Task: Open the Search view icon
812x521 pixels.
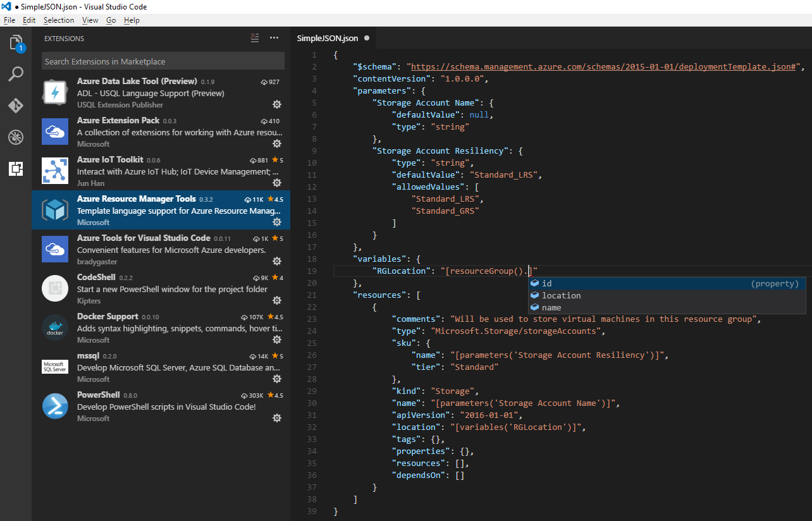Action: coord(16,74)
